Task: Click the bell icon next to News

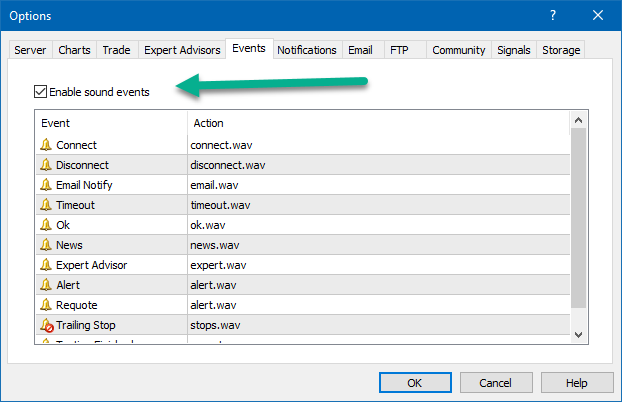Action: 46,245
